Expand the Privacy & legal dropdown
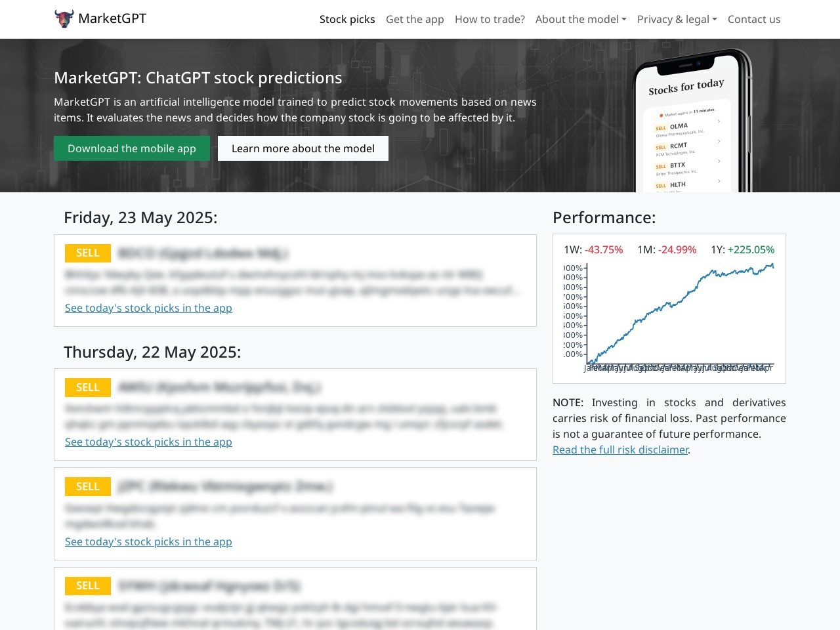This screenshot has width=840, height=630. (677, 19)
